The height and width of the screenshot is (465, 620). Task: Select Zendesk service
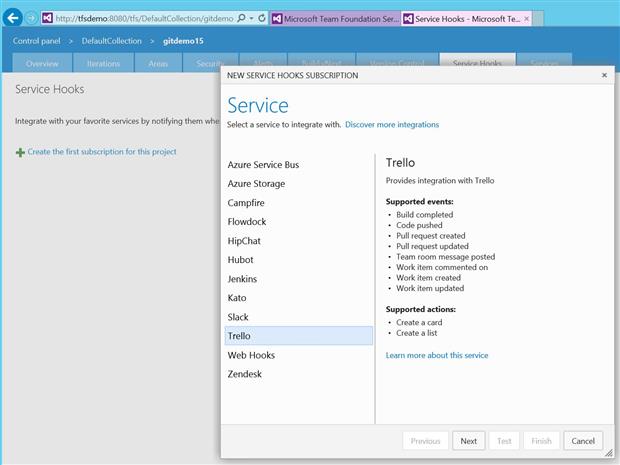coord(299,374)
